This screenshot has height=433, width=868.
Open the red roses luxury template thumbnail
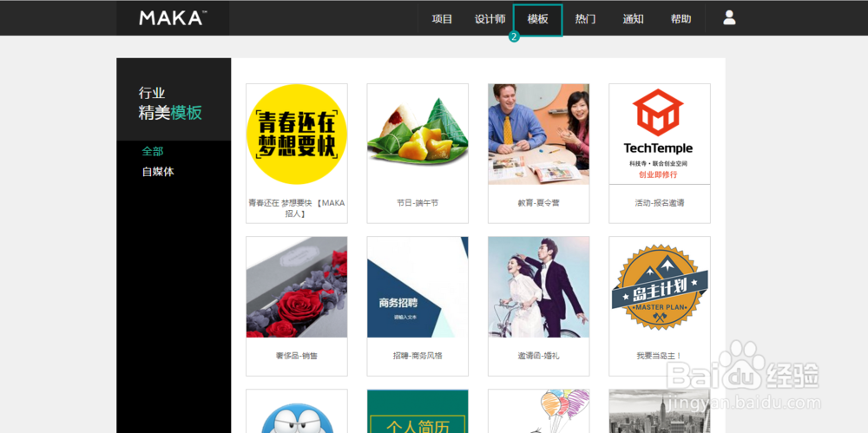pyautogui.click(x=297, y=287)
